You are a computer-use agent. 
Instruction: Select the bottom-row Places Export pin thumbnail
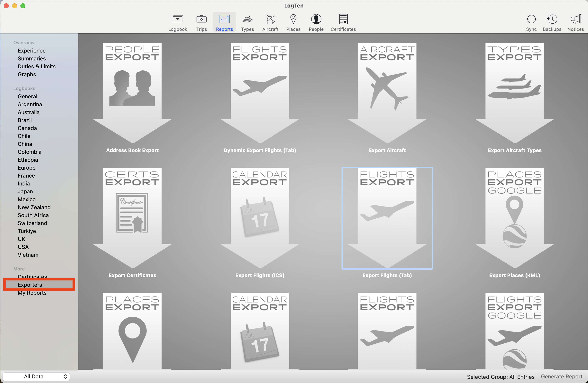click(x=133, y=331)
